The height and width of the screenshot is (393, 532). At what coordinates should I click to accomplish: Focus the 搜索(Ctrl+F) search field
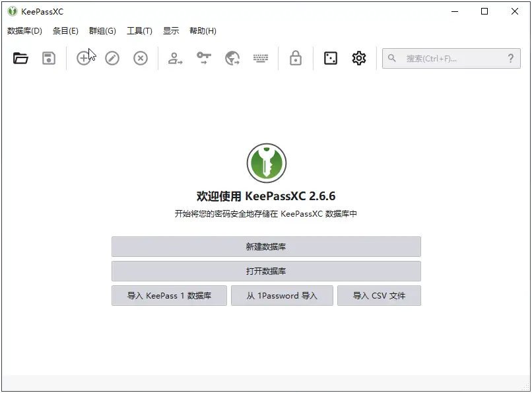(x=451, y=59)
